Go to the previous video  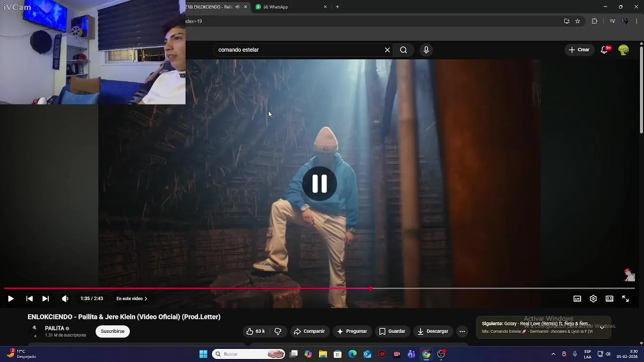(29, 299)
